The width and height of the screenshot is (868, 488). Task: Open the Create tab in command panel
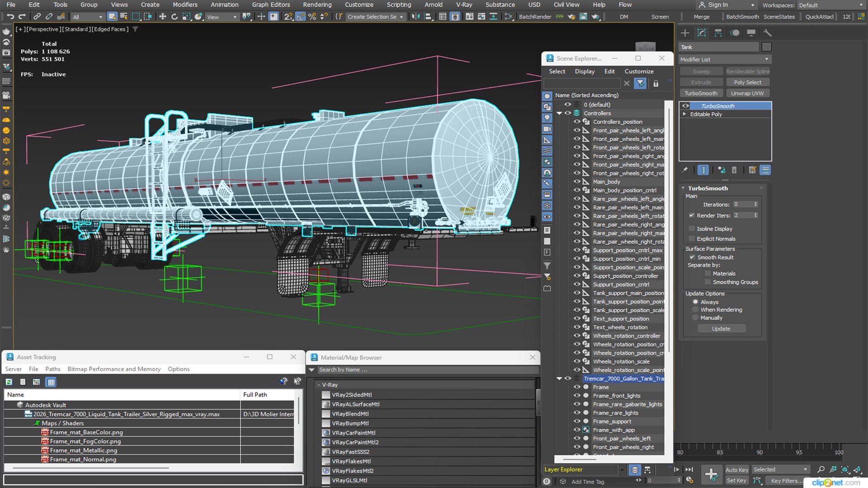coord(685,33)
